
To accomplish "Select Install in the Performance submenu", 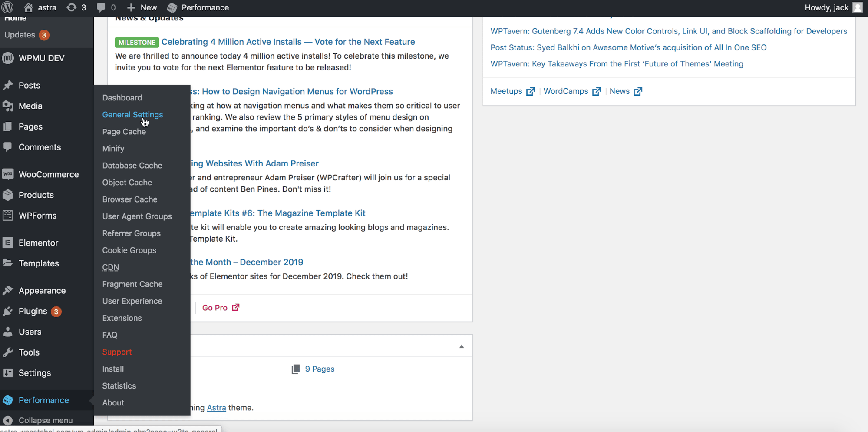I will pos(113,369).
